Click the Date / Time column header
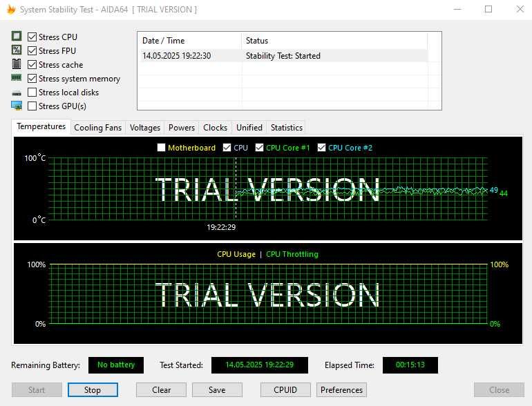 tap(190, 41)
